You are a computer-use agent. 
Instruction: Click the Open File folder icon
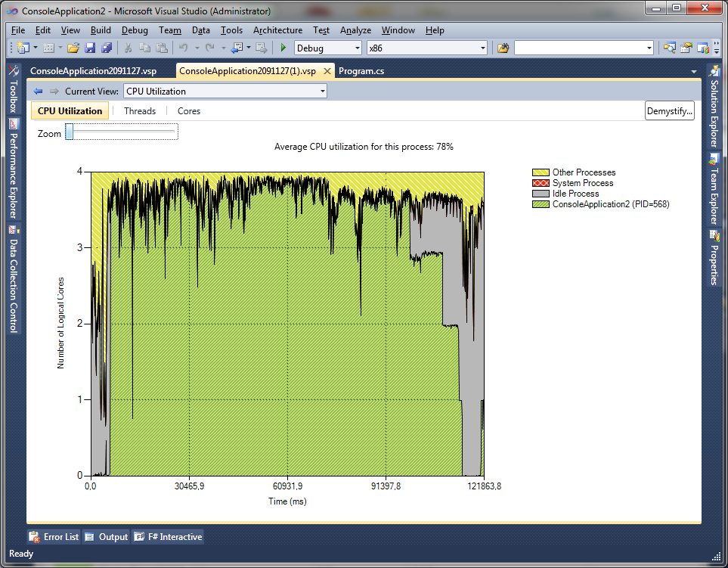(x=73, y=48)
